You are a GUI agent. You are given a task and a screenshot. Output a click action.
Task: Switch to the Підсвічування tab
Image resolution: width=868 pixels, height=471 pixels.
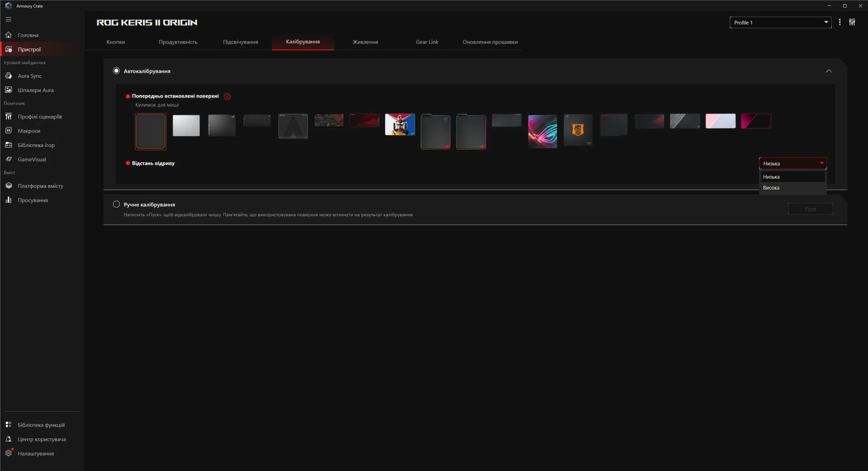(241, 42)
